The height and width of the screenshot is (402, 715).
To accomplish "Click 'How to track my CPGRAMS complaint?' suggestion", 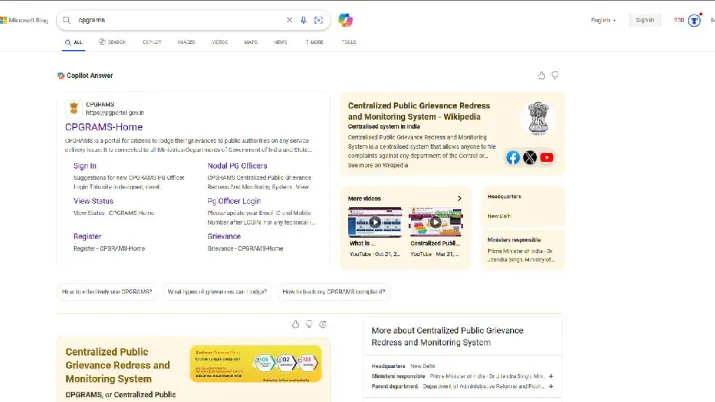I will pyautogui.click(x=334, y=292).
